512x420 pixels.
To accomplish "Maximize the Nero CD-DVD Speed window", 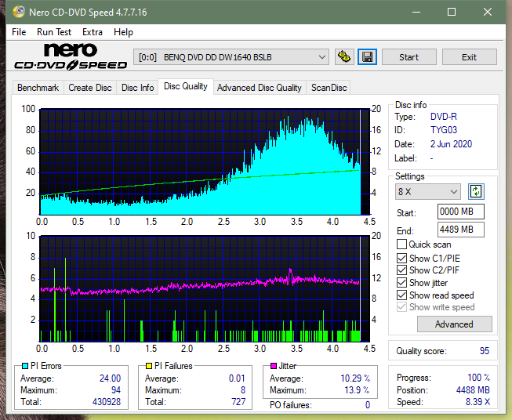I will click(452, 12).
